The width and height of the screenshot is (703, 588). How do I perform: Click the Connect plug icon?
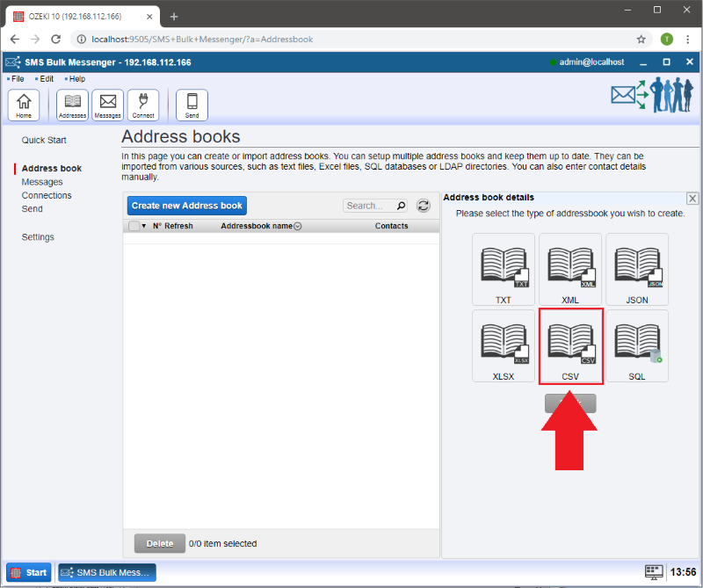(143, 105)
